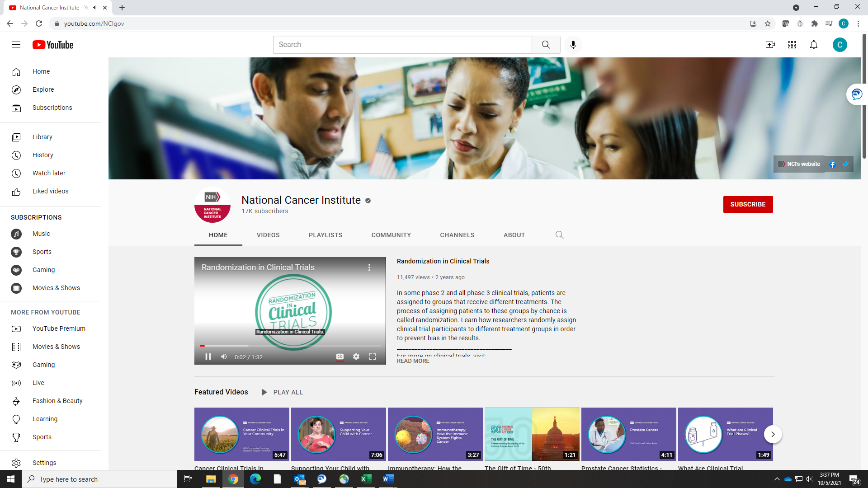This screenshot has width=868, height=488.
Task: Mute the video player volume
Action: point(224,357)
